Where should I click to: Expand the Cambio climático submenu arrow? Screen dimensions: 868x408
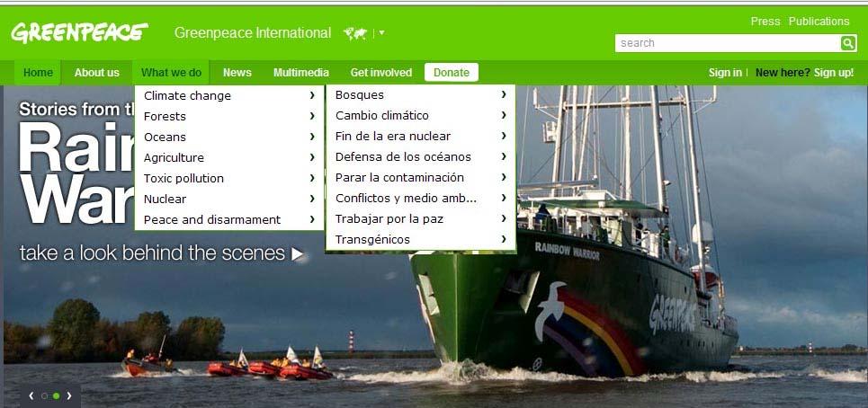[504, 115]
